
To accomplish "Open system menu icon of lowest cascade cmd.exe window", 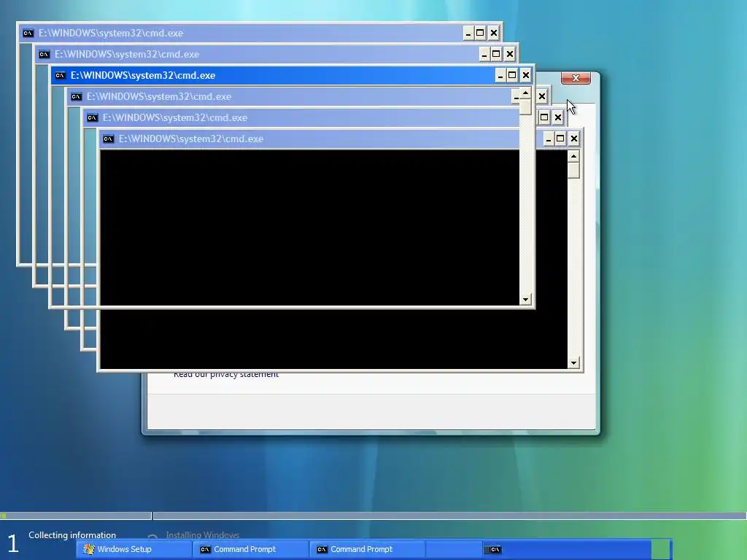I will point(109,139).
